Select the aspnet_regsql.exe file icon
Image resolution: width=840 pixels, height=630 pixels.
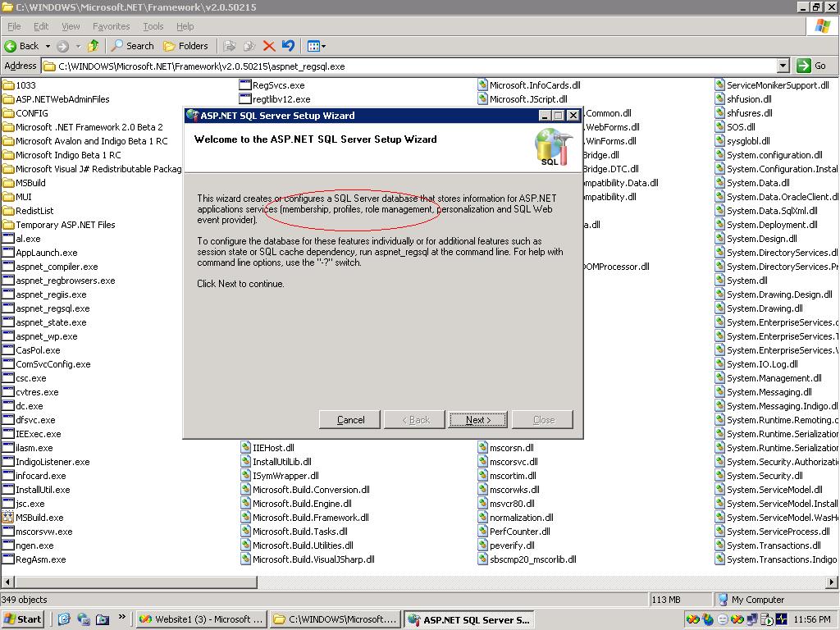pos(8,308)
